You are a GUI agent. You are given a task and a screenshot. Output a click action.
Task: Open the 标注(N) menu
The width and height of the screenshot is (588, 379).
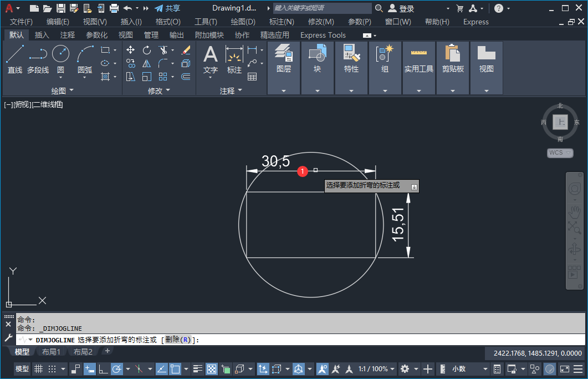pos(282,22)
